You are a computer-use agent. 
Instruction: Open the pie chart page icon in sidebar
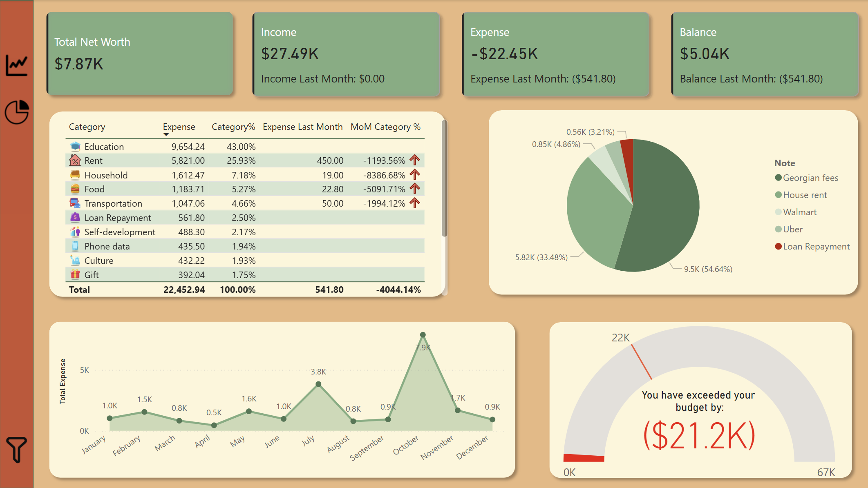coord(17,112)
